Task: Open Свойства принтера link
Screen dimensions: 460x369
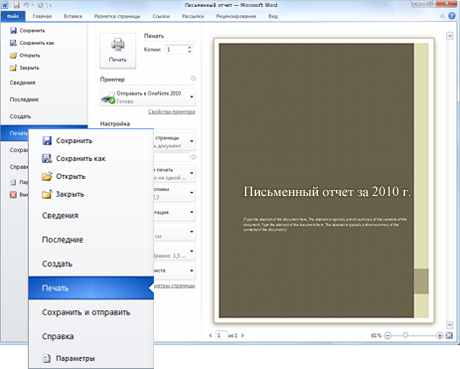Action: tap(171, 112)
